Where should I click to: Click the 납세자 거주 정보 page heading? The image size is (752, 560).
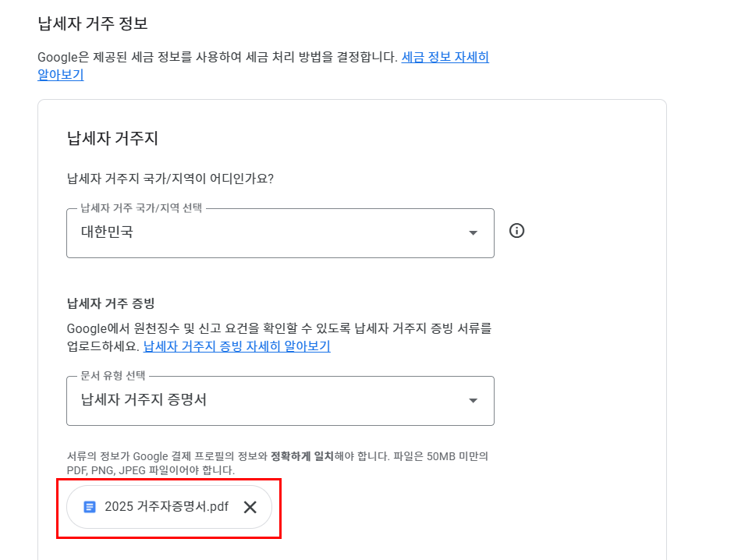point(92,23)
